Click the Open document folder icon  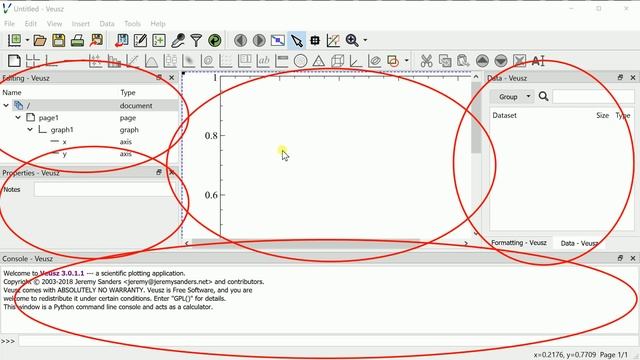(x=40, y=40)
